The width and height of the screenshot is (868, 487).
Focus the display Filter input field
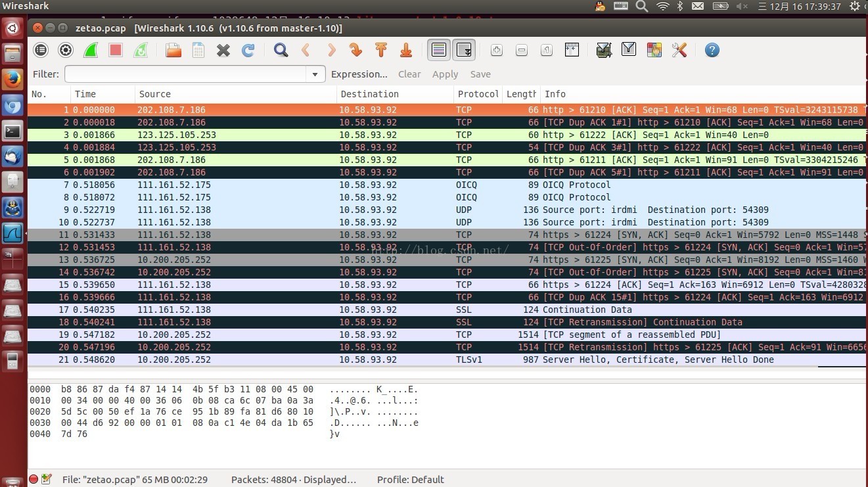(x=186, y=74)
